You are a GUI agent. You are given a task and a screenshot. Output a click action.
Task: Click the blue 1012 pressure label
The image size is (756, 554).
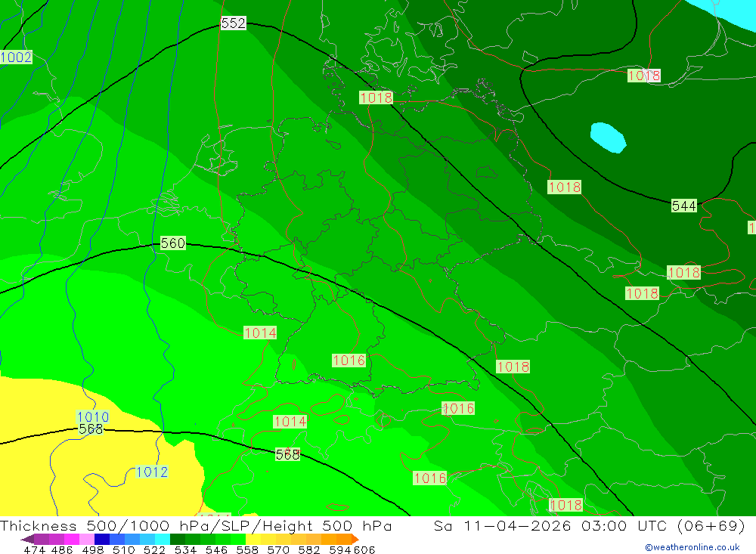(x=152, y=472)
